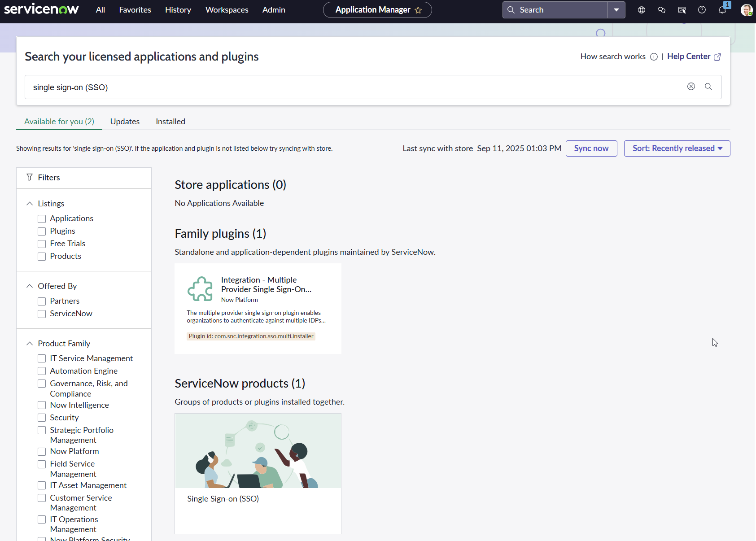
Task: Click the magnifier icon in the application search field
Action: pos(708,87)
